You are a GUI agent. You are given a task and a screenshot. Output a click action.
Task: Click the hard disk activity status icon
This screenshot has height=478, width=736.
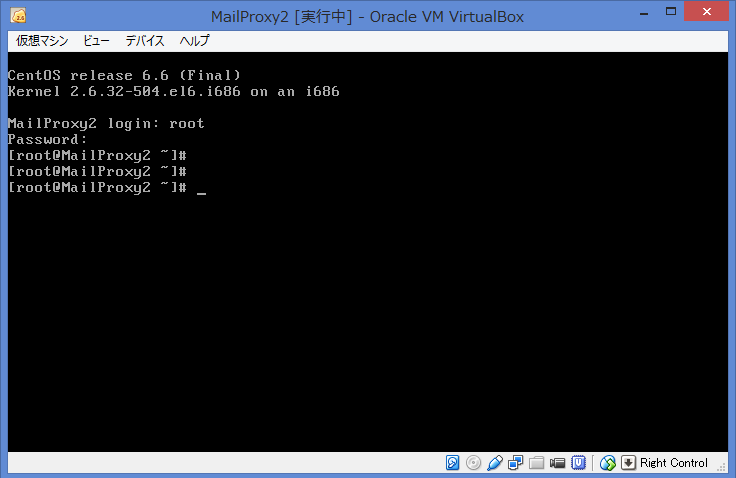pyautogui.click(x=452, y=463)
